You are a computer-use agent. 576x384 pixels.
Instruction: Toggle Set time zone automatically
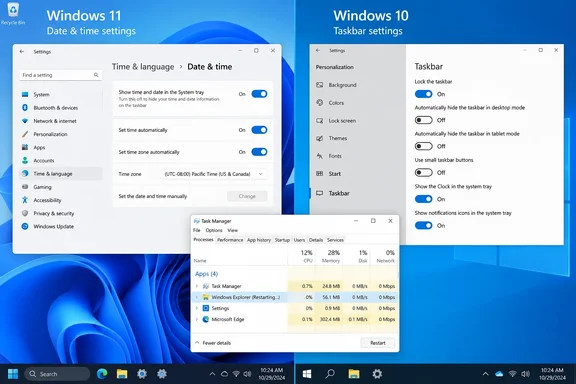259,152
